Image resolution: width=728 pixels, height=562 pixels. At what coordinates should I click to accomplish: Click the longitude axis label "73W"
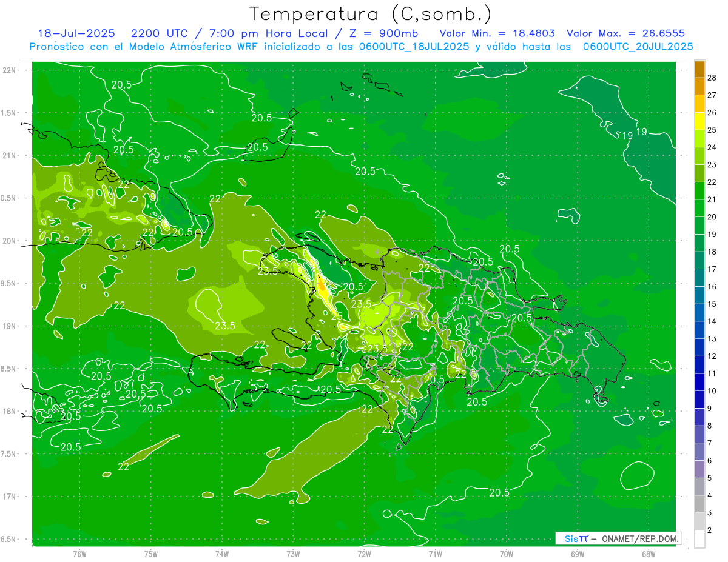293,554
